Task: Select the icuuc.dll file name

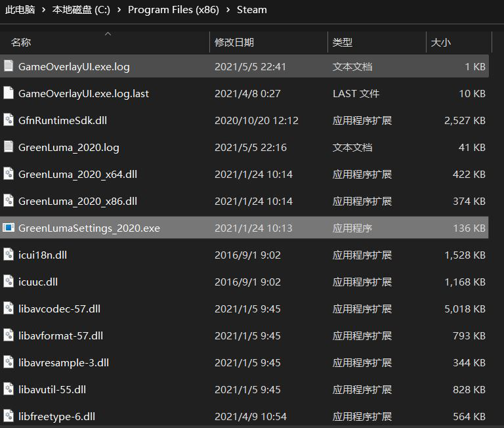Action: pyautogui.click(x=38, y=282)
